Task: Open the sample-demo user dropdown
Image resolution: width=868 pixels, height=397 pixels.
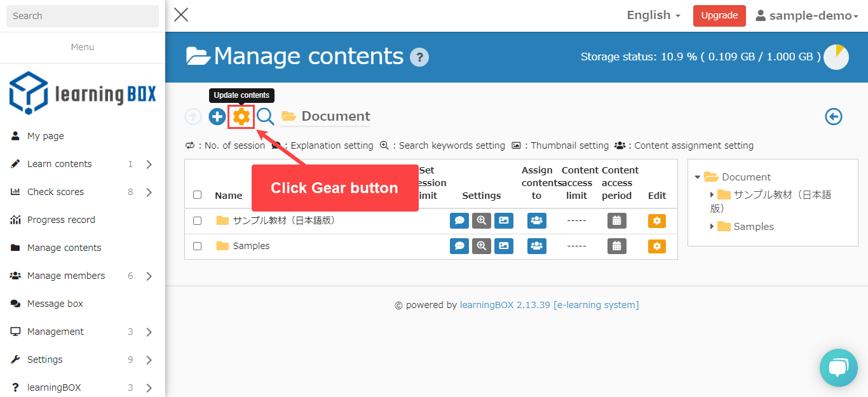Action: tap(806, 16)
